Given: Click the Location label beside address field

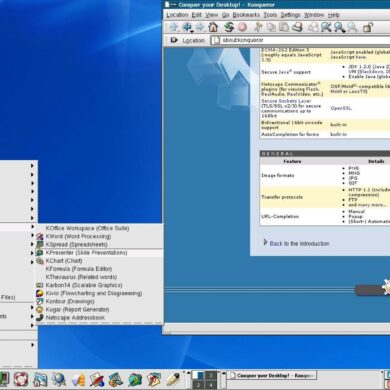Looking at the screenshot, I should [x=193, y=40].
